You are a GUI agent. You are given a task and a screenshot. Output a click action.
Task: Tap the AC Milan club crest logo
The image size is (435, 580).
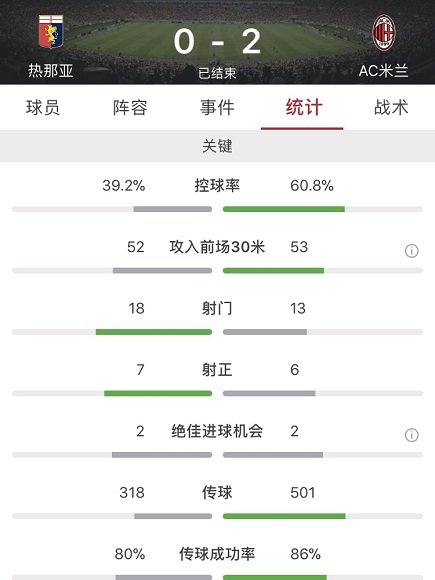pyautogui.click(x=384, y=33)
